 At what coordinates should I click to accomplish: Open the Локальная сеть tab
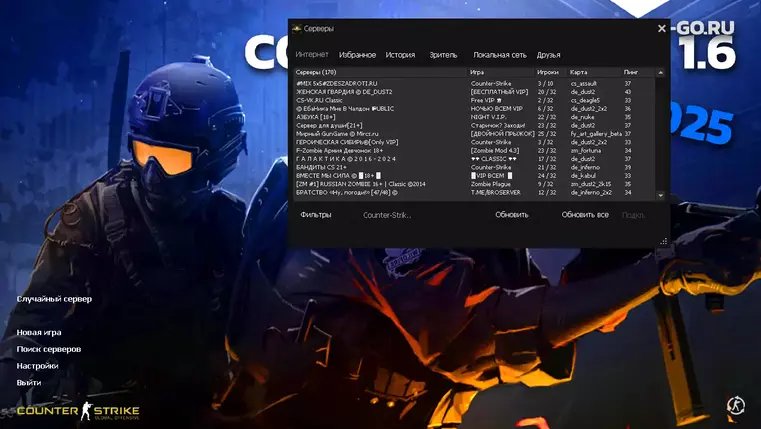[499, 55]
